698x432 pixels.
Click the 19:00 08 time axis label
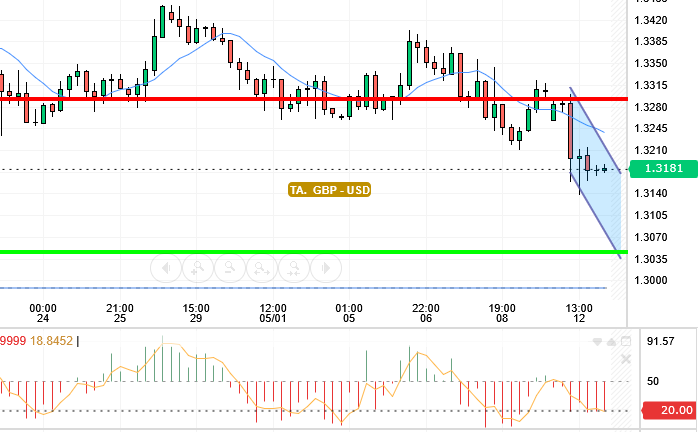502,313
